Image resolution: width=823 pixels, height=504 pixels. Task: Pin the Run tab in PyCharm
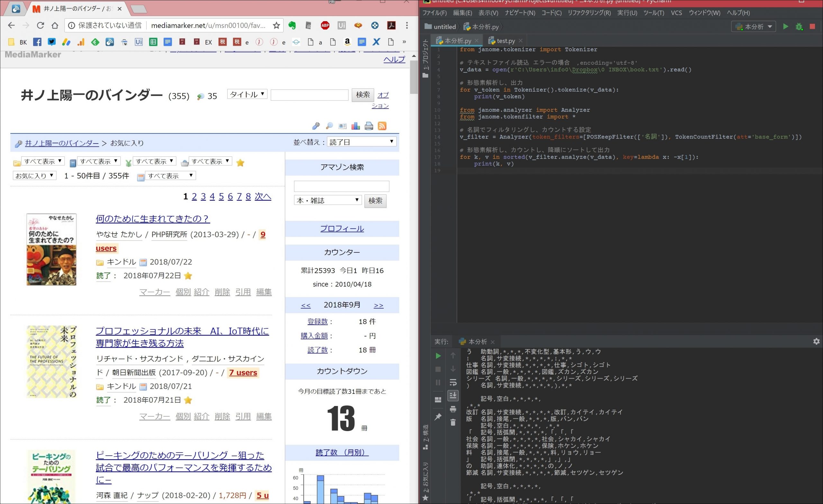(438, 416)
